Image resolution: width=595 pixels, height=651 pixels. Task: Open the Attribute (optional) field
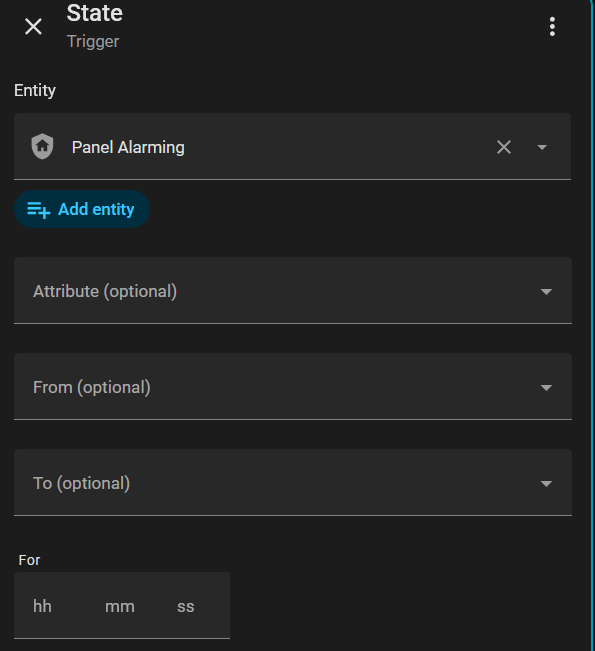point(293,291)
